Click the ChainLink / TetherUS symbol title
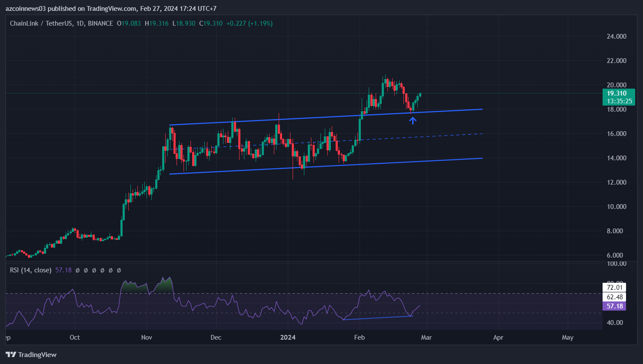This screenshot has height=364, width=643. pos(41,23)
